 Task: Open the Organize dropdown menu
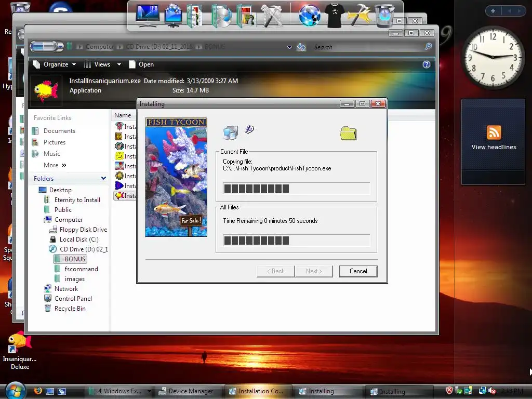click(54, 64)
